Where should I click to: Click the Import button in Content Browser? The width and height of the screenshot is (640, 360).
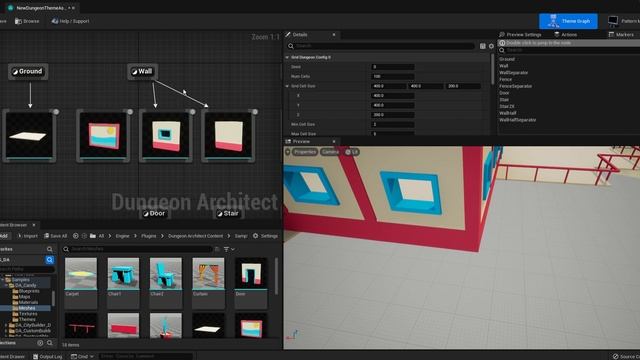point(27,236)
